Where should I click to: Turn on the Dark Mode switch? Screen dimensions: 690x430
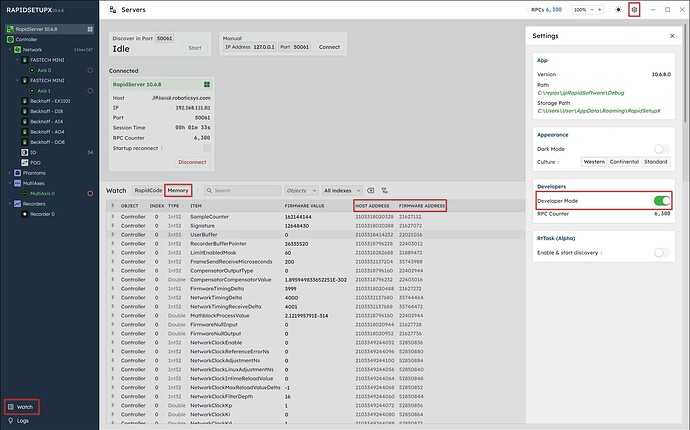click(660, 148)
